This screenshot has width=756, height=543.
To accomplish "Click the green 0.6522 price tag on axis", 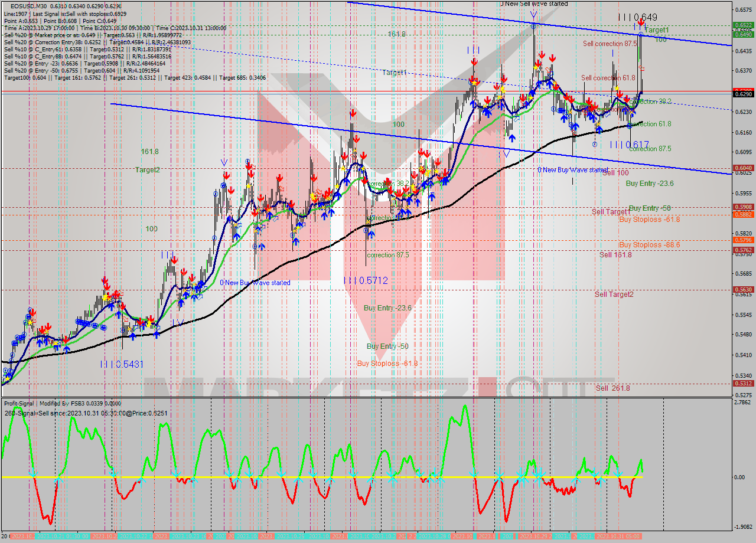I will (x=742, y=25).
